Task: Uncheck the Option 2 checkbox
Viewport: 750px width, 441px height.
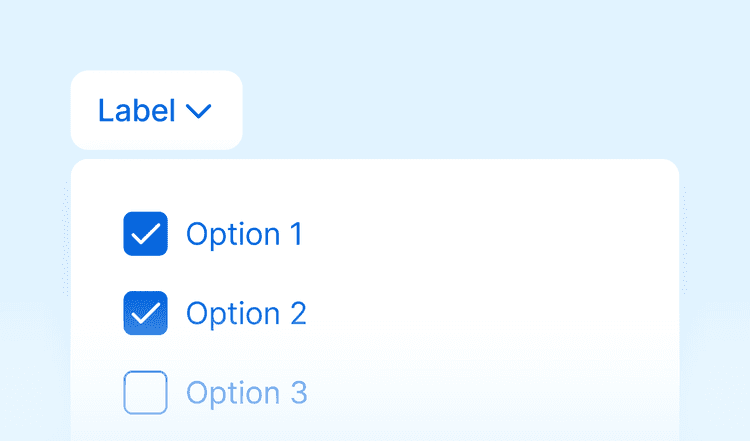Action: 145,313
